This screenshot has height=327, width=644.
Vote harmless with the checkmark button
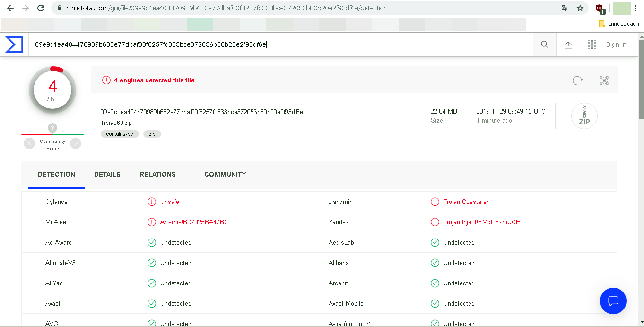(x=76, y=143)
